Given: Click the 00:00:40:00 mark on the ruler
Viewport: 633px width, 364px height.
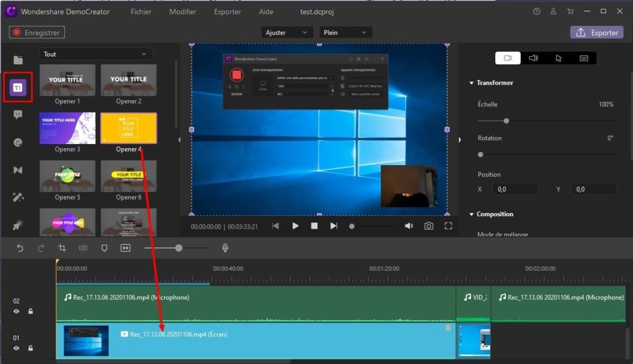Looking at the screenshot, I should click(228, 268).
